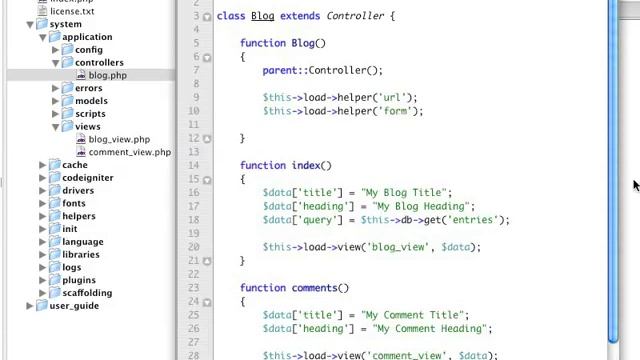The height and width of the screenshot is (360, 640).
Task: Click 'blog_view' string on line 20
Action: pyautogui.click(x=398, y=247)
